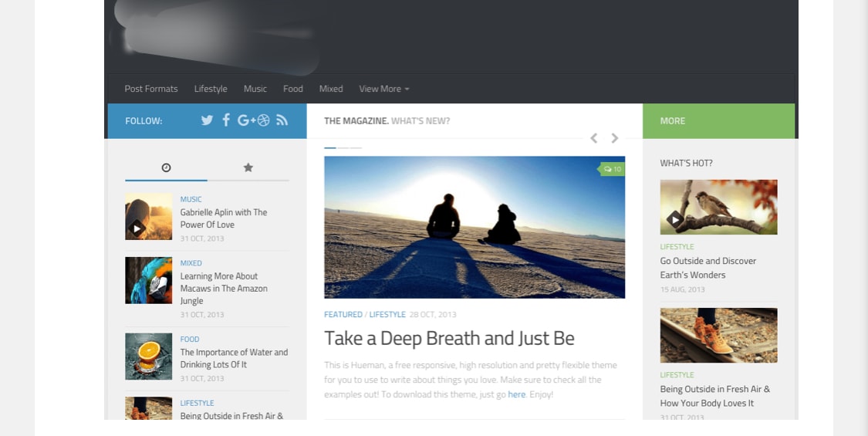Viewport: 868px width, 436px height.
Task: Open the Facebook follow icon
Action: pos(226,120)
